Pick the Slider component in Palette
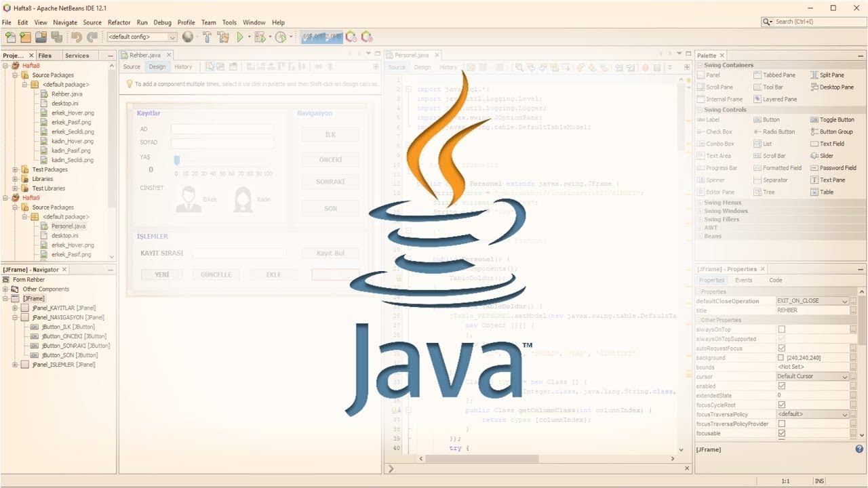The width and height of the screenshot is (868, 488). pyautogui.click(x=822, y=156)
